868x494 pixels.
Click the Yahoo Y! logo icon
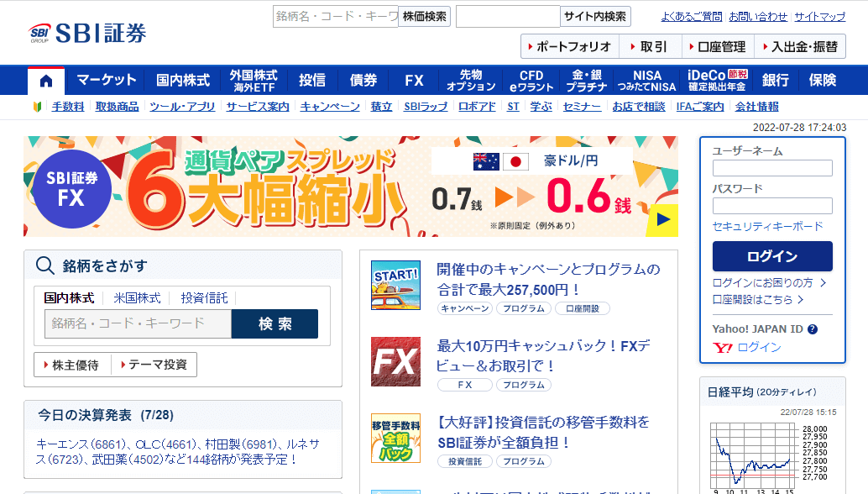coord(723,347)
